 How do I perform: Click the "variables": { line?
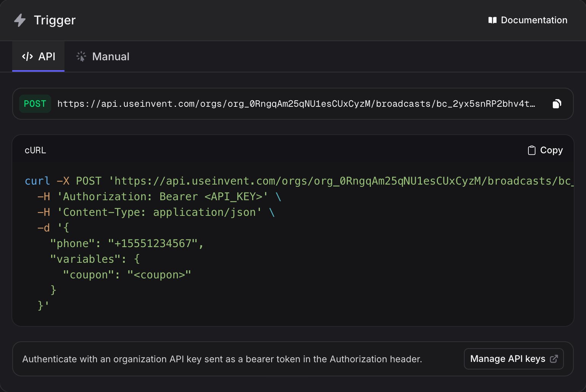(95, 259)
